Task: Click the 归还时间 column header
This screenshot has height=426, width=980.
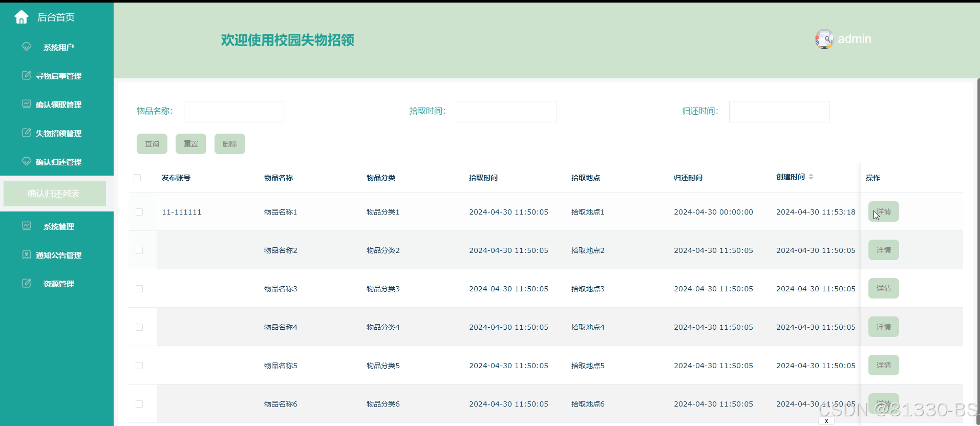Action: click(688, 178)
